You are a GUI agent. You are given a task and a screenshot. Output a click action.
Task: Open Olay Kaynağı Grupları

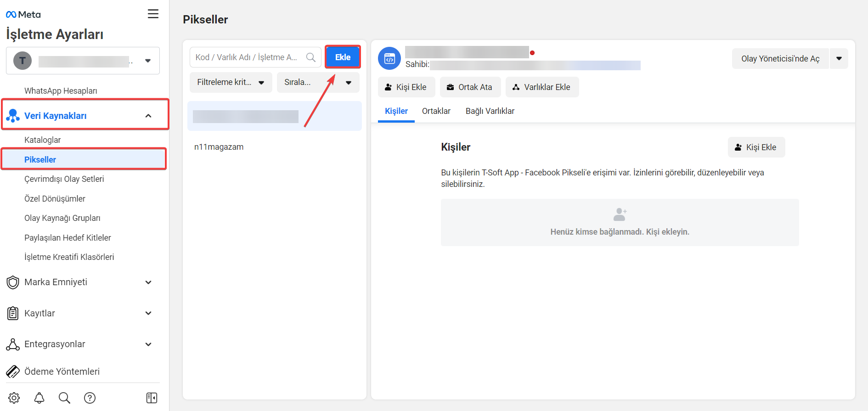tap(62, 218)
